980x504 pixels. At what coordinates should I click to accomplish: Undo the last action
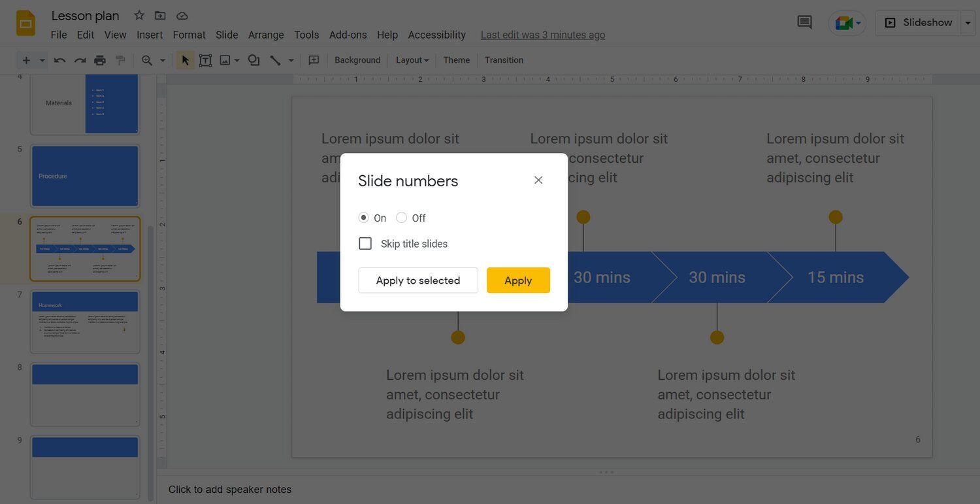[59, 60]
